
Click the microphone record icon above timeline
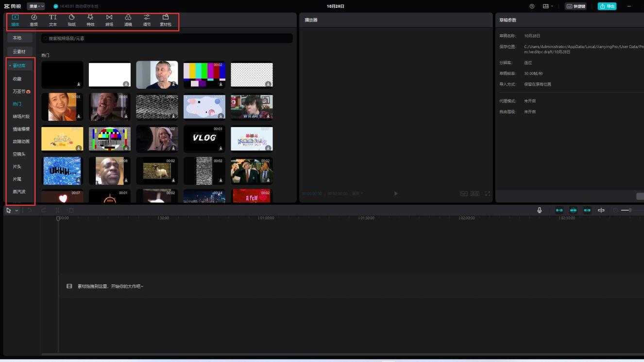coord(539,210)
